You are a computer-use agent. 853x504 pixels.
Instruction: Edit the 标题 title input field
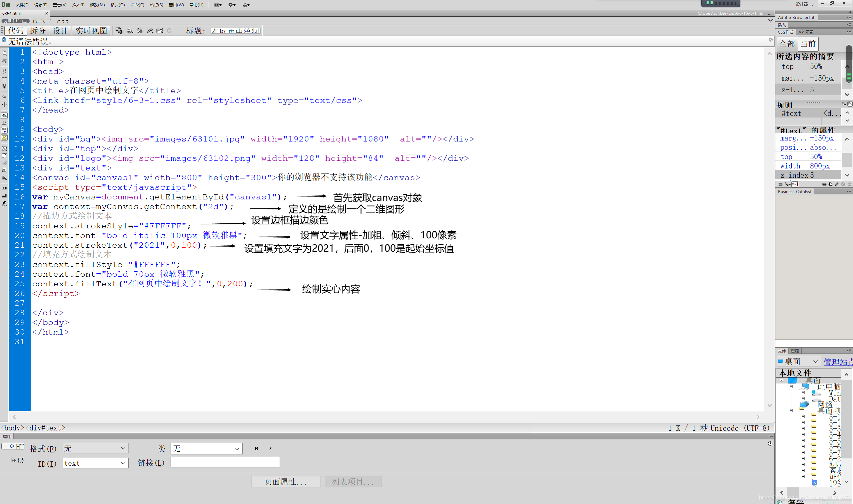point(236,31)
